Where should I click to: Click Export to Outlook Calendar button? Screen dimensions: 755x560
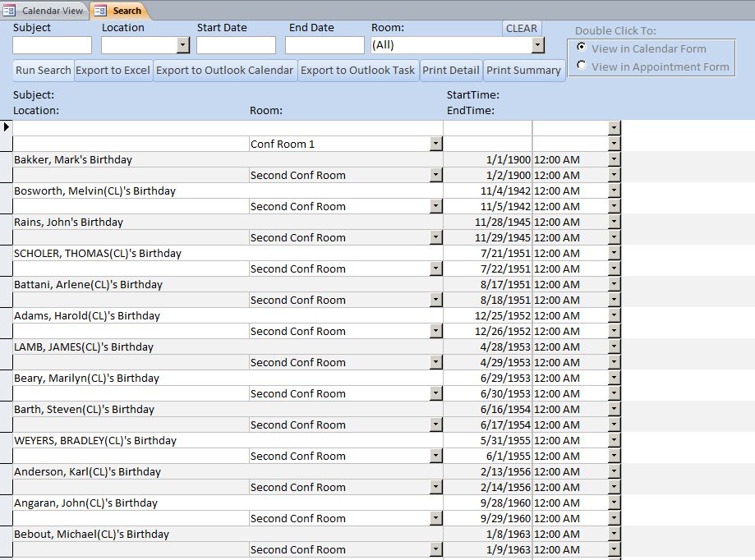coord(225,71)
